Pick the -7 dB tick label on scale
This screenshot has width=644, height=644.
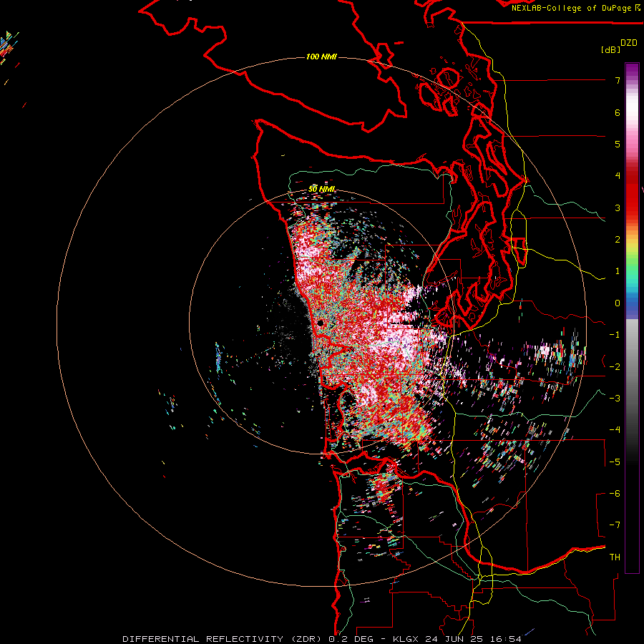tap(615, 525)
